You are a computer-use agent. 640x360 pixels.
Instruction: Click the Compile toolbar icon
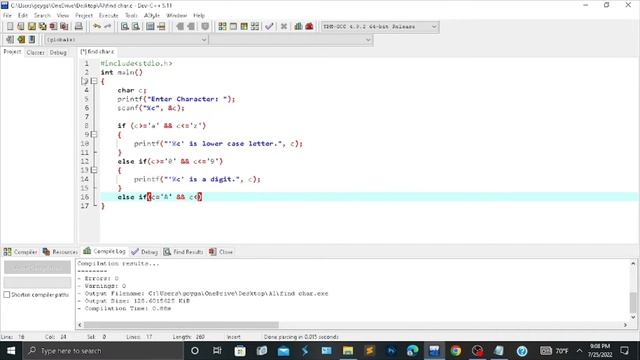click(222, 27)
